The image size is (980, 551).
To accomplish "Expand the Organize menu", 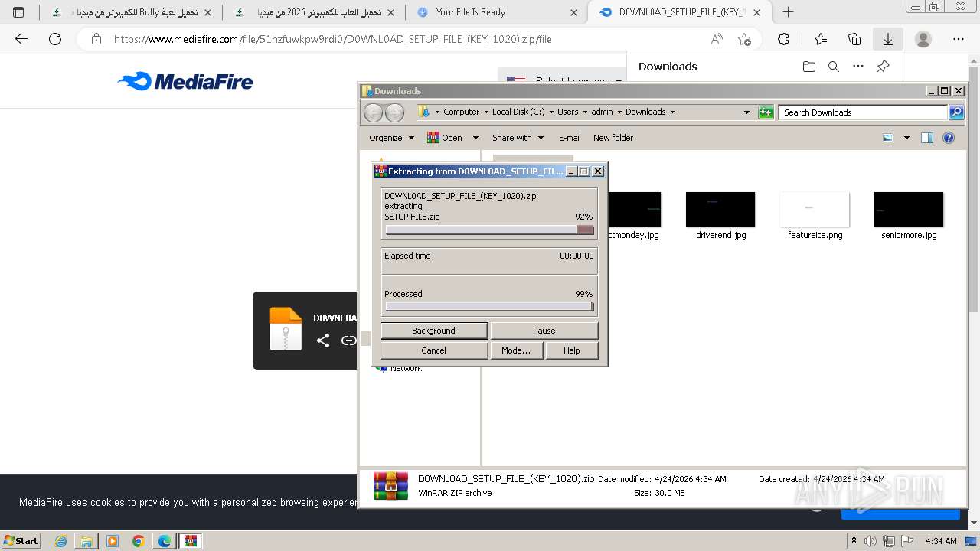I will pos(391,138).
